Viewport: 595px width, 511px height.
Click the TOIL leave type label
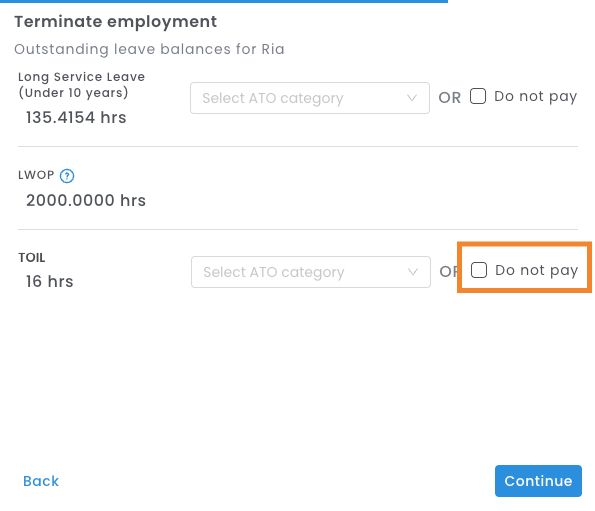(32, 258)
